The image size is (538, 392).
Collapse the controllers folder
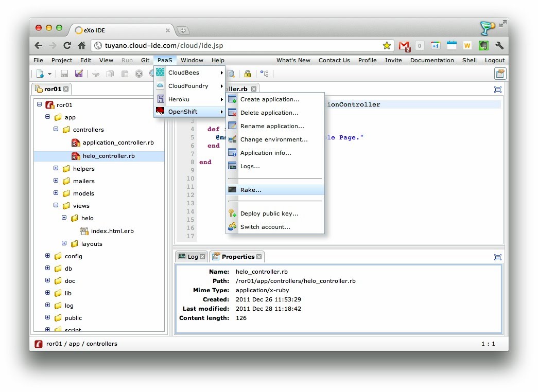(x=56, y=129)
